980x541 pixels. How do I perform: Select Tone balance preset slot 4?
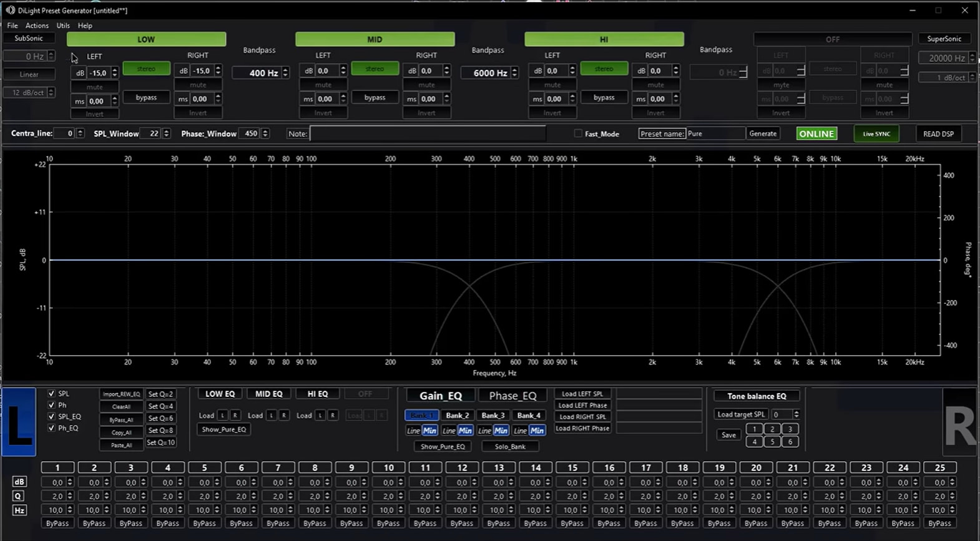click(x=754, y=442)
